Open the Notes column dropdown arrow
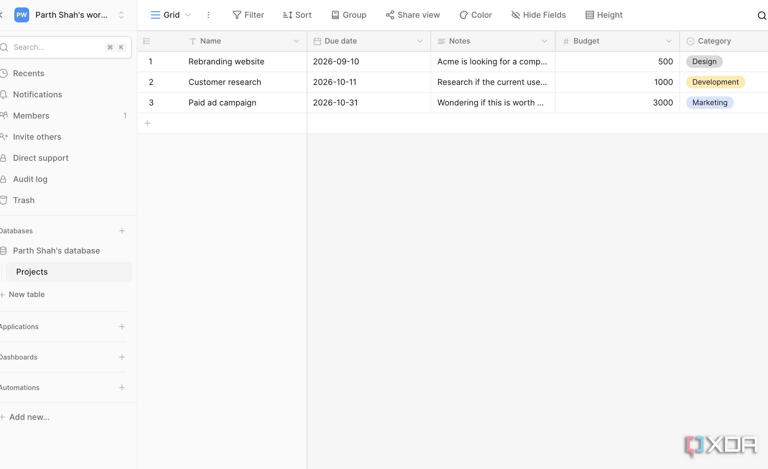768x469 pixels. [544, 41]
